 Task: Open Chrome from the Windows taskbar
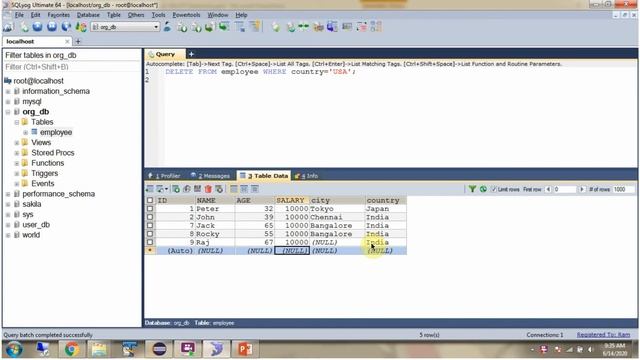click(72, 349)
